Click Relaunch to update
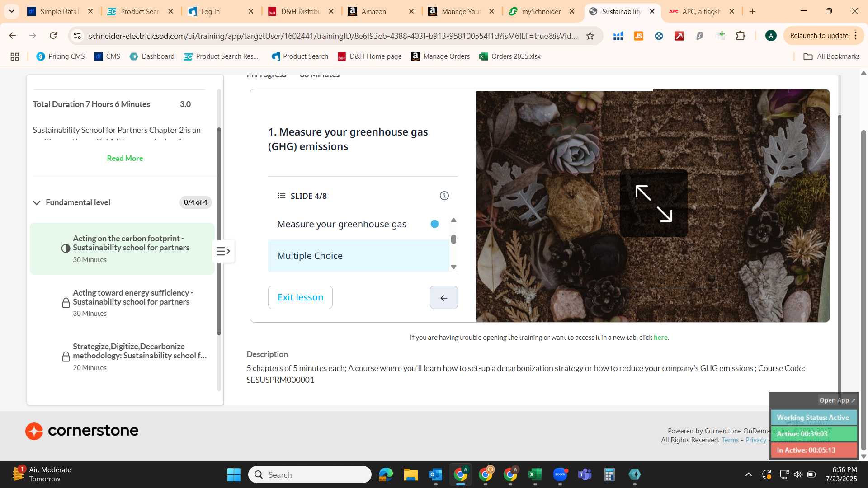The width and height of the screenshot is (868, 488). [819, 36]
